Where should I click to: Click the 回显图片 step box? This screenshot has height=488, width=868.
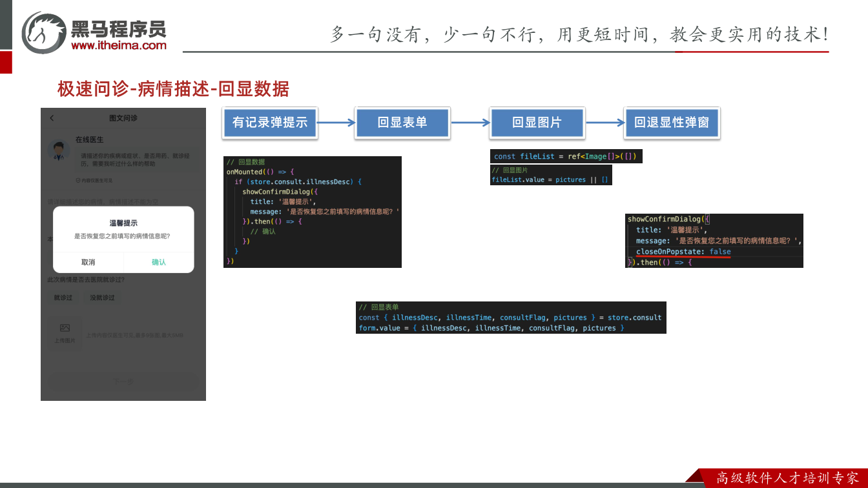pyautogui.click(x=537, y=122)
